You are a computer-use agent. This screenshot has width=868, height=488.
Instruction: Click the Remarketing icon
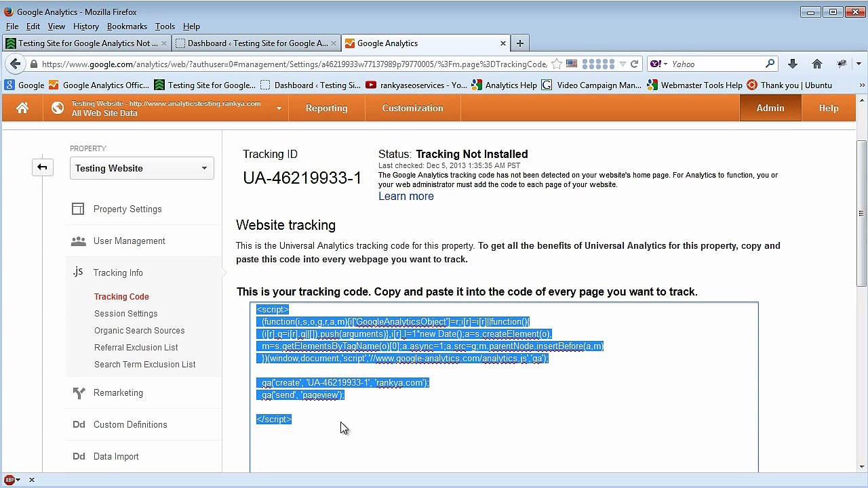point(79,392)
